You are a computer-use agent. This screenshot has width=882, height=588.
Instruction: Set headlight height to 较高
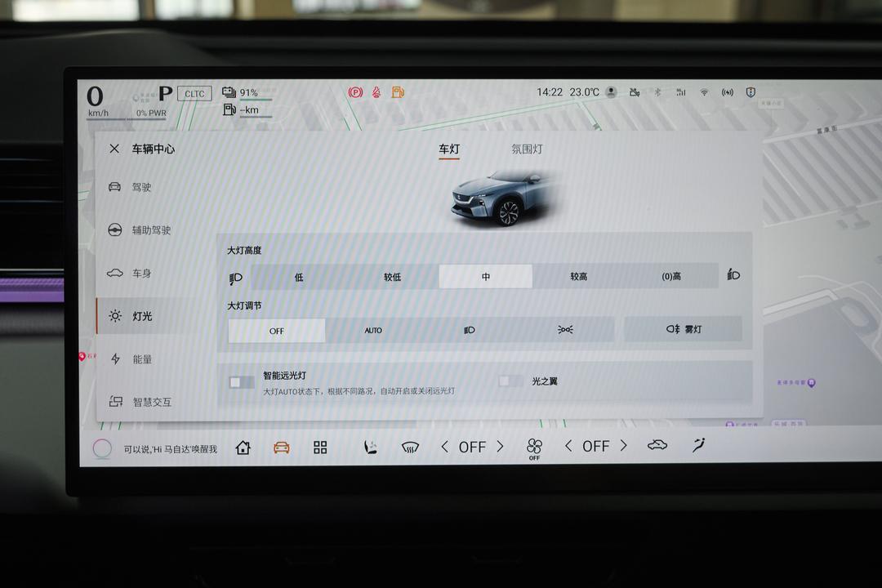coord(579,276)
